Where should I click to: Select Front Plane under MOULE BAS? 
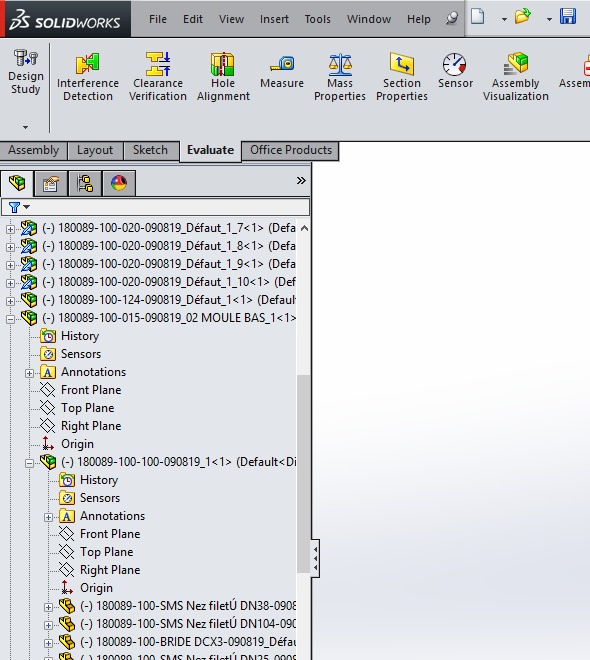91,390
